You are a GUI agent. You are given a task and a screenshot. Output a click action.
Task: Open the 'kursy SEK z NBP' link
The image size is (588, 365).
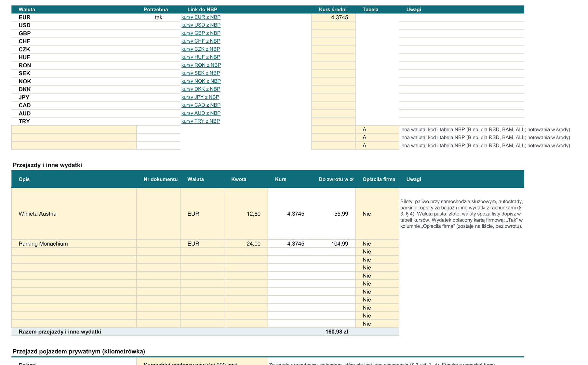pyautogui.click(x=201, y=73)
